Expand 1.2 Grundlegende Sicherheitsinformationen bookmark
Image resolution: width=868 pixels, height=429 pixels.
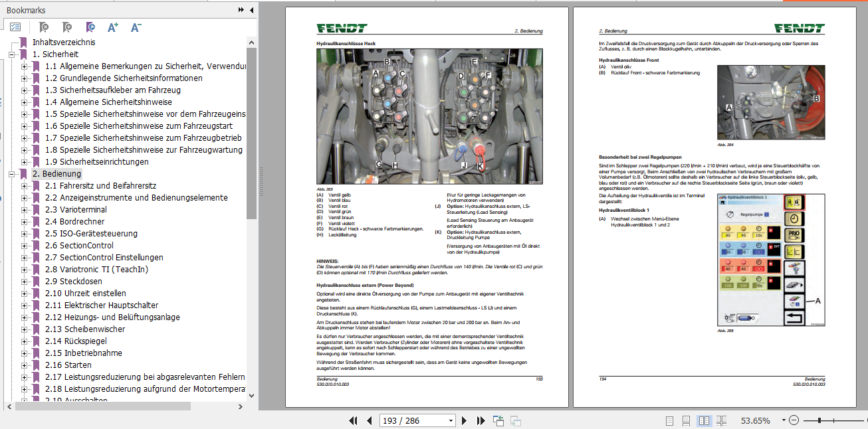coord(25,78)
